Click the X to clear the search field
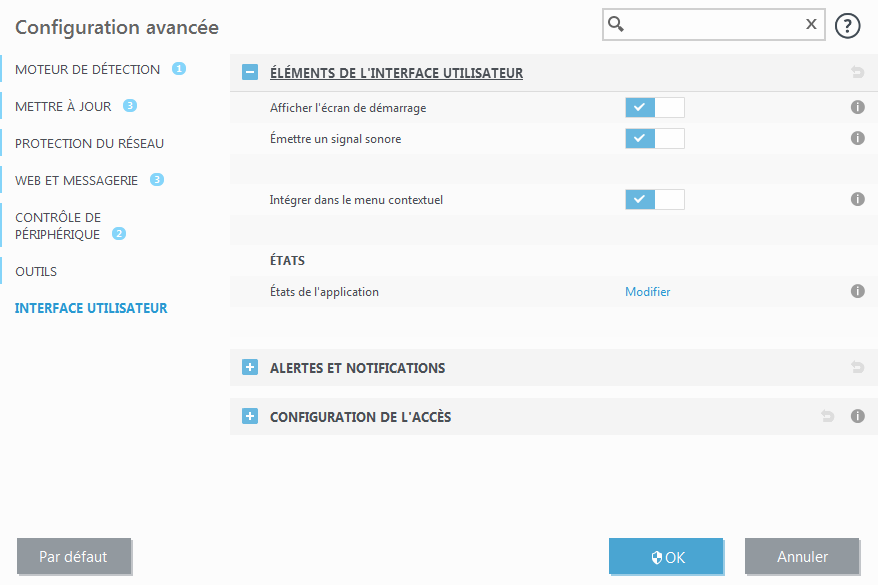 (x=810, y=24)
